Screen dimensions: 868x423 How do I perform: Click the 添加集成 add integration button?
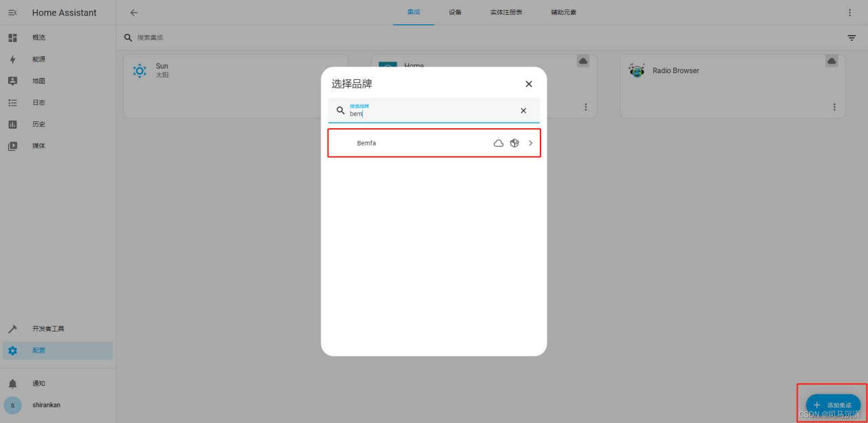(x=833, y=405)
